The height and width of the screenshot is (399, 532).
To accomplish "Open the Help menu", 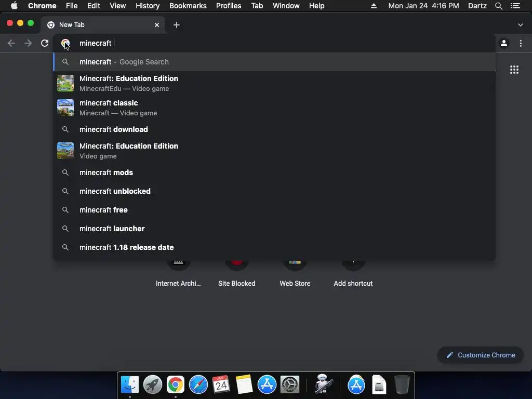I will [x=316, y=6].
